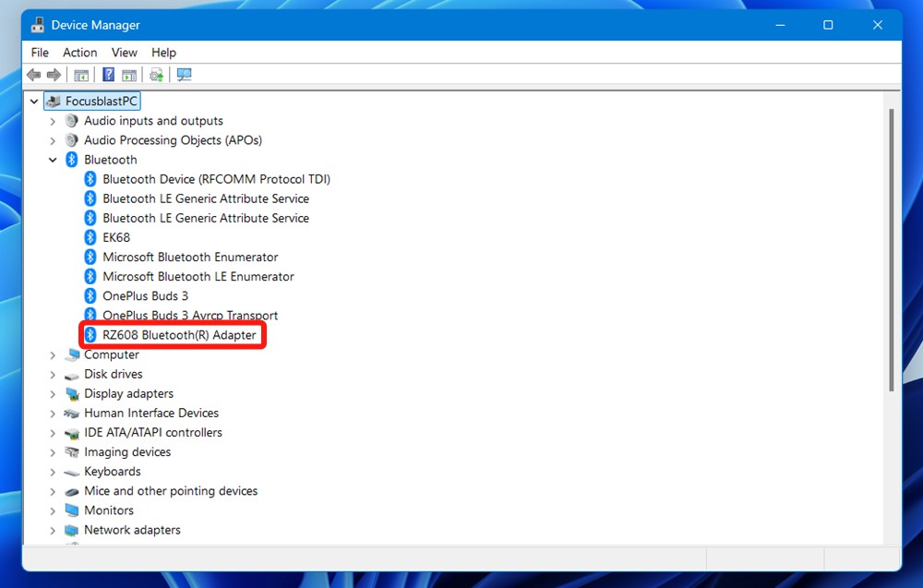Open Properties using the toolbar icon
923x588 pixels.
(x=128, y=75)
